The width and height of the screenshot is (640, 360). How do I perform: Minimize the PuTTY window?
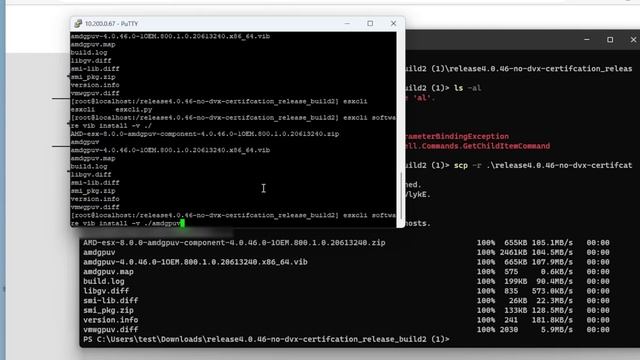pyautogui.click(x=347, y=24)
